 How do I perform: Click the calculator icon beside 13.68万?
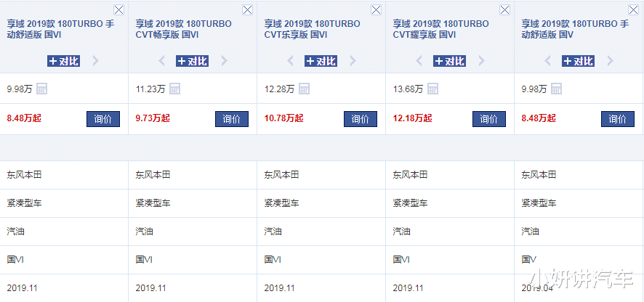click(x=432, y=89)
